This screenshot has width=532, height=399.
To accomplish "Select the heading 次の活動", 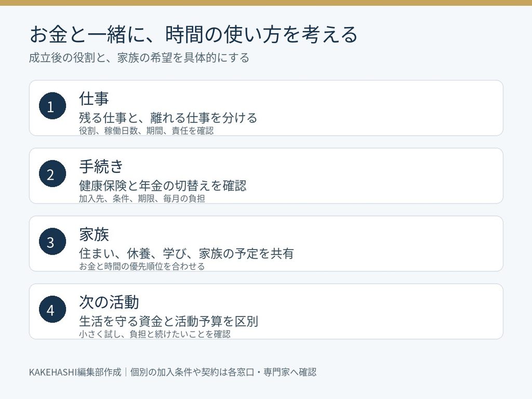I will click(109, 302).
